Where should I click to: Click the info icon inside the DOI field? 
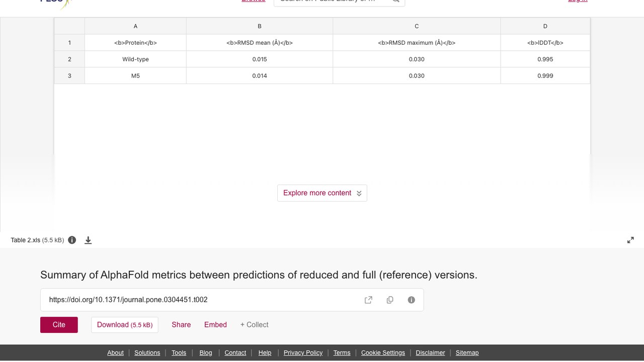tap(412, 300)
